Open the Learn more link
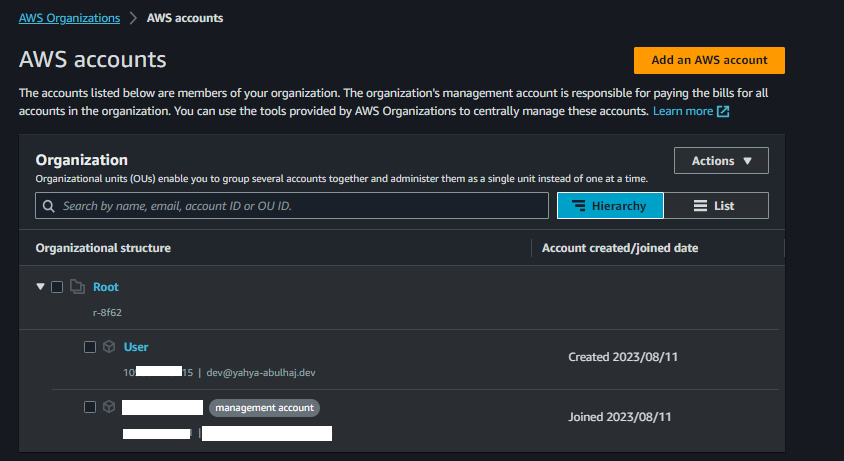 click(x=683, y=111)
